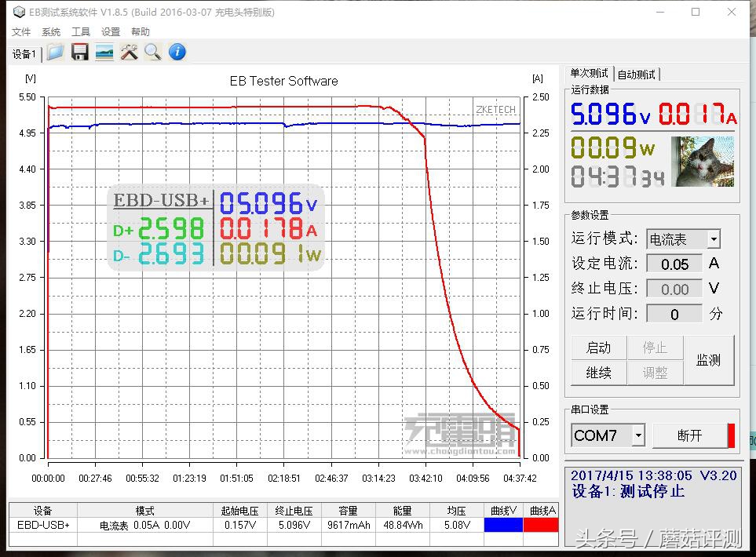This screenshot has height=557, width=756.
Task: Save chart image with the picture icon
Action: [x=104, y=52]
